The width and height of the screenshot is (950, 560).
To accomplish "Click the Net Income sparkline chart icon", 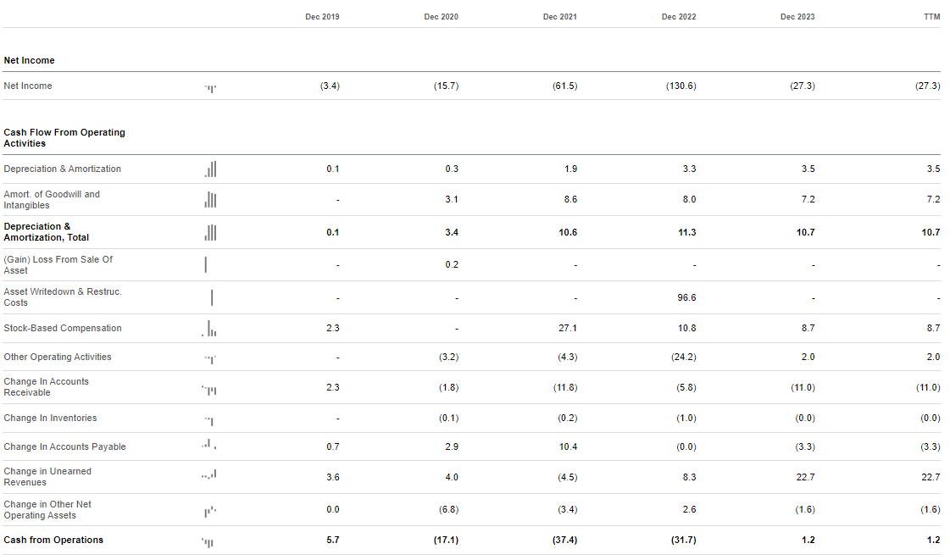I will (210, 86).
